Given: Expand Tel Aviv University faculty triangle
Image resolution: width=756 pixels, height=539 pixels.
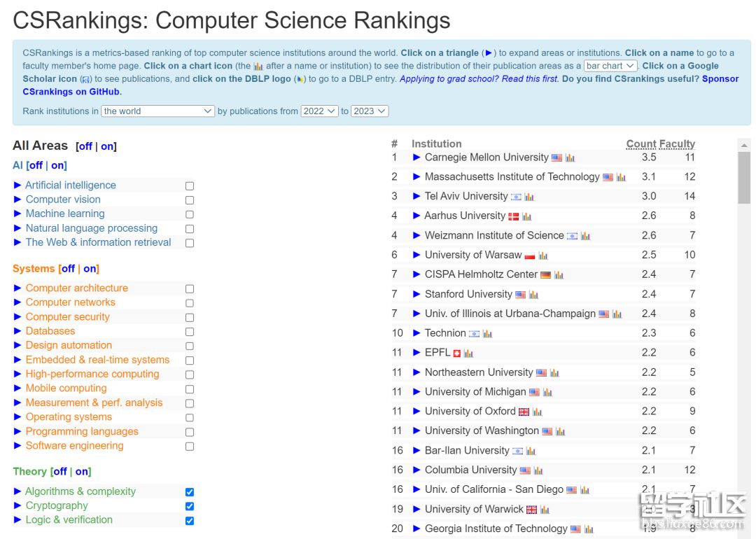Looking at the screenshot, I should tap(416, 196).
